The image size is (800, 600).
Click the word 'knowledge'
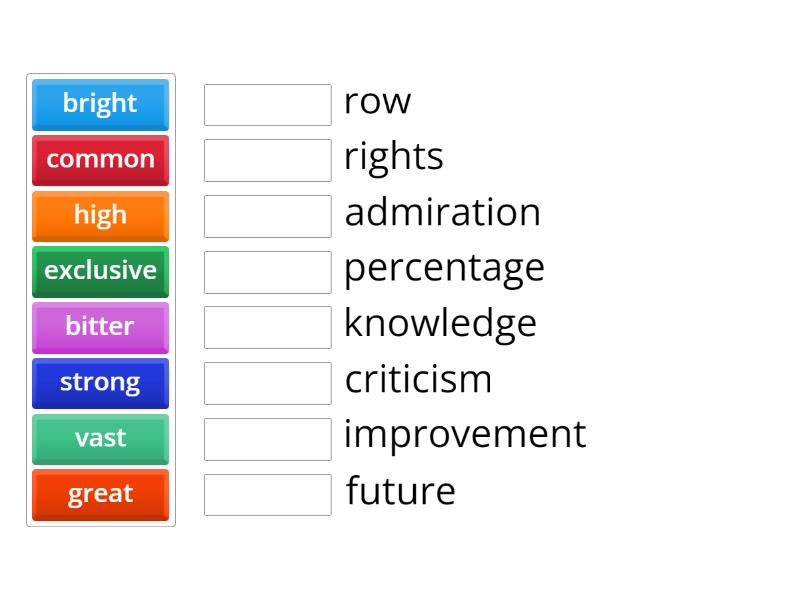click(x=440, y=324)
